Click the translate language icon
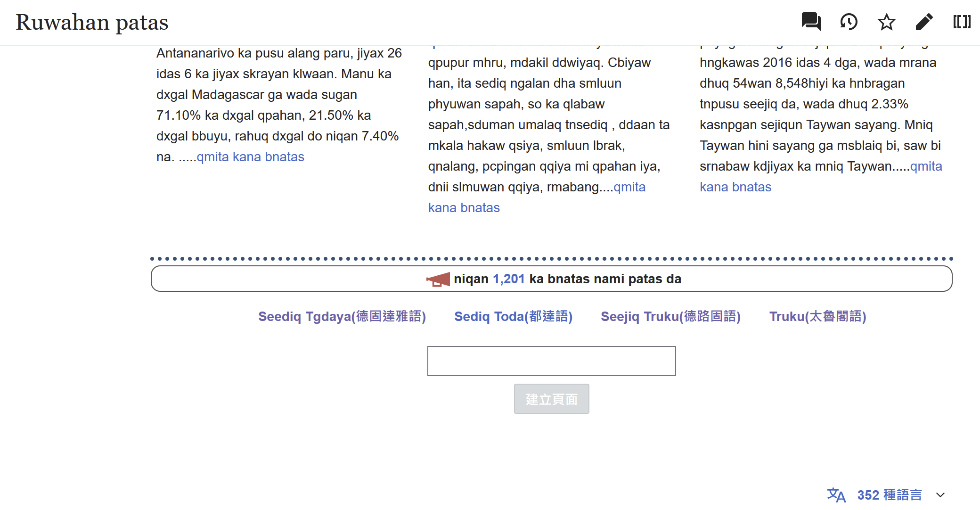The height and width of the screenshot is (510, 980). (836, 495)
